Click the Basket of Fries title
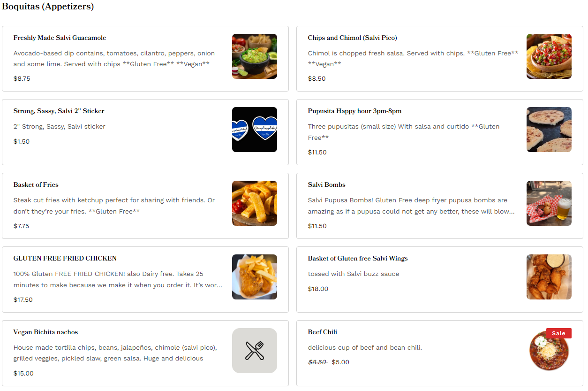This screenshot has width=588, height=391. pos(36,185)
